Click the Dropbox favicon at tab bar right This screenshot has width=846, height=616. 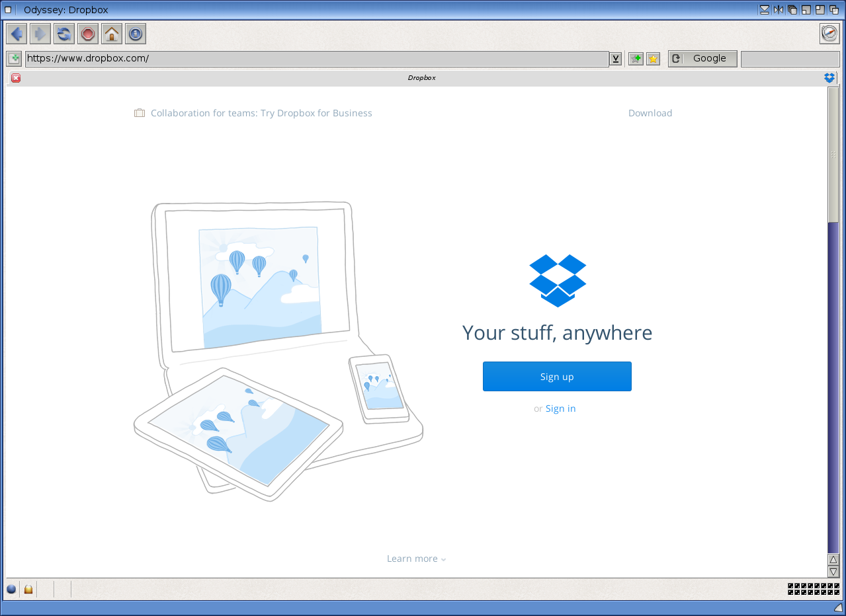pos(830,78)
